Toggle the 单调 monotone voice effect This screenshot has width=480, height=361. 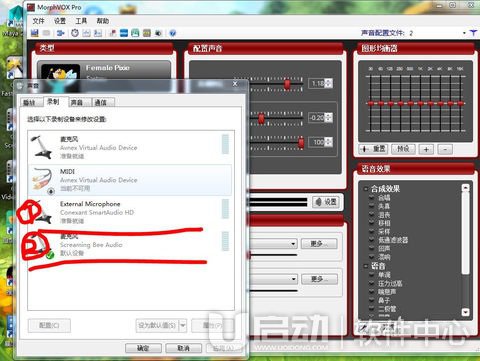[371, 275]
